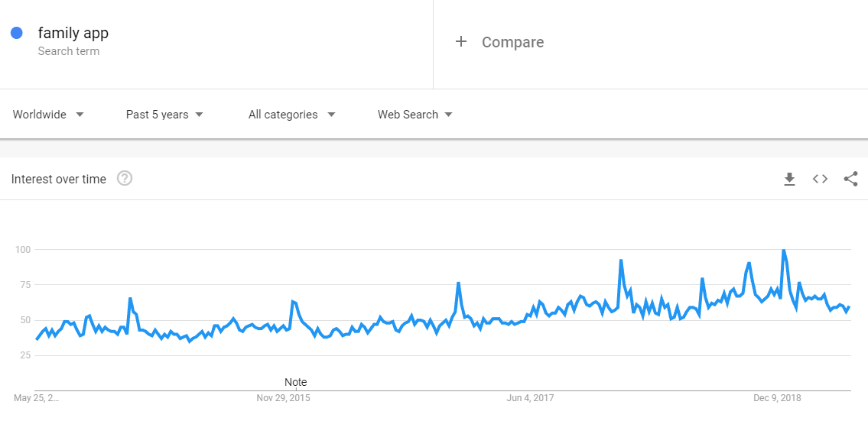The height and width of the screenshot is (434, 868).
Task: Download the Interest over time data
Action: click(789, 179)
